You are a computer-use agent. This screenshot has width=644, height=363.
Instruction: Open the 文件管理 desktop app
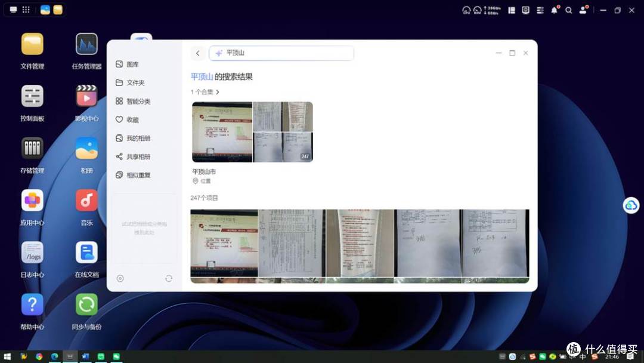coord(32,44)
